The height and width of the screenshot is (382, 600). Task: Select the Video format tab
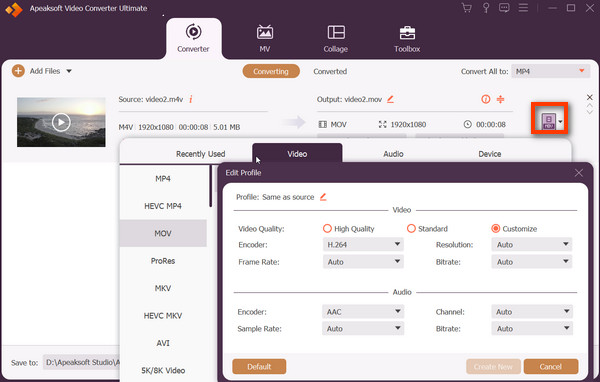pos(297,153)
